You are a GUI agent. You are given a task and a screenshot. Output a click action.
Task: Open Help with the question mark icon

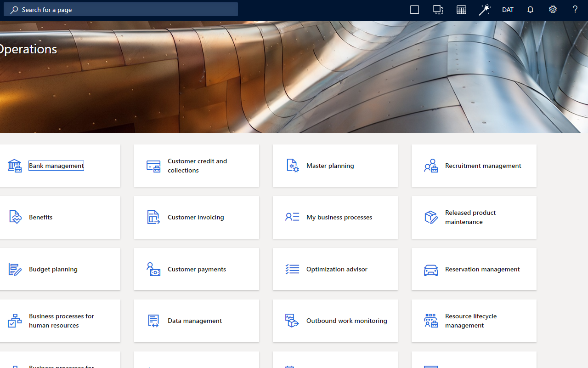point(575,10)
